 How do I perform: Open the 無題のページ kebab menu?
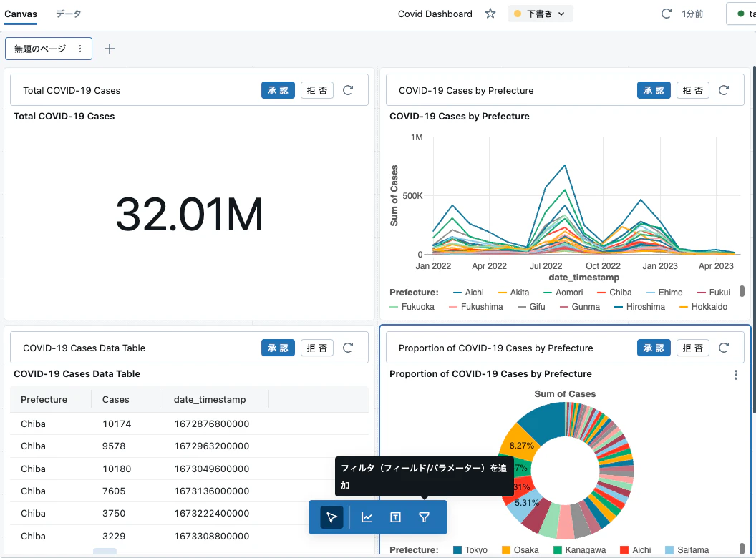[x=80, y=49]
